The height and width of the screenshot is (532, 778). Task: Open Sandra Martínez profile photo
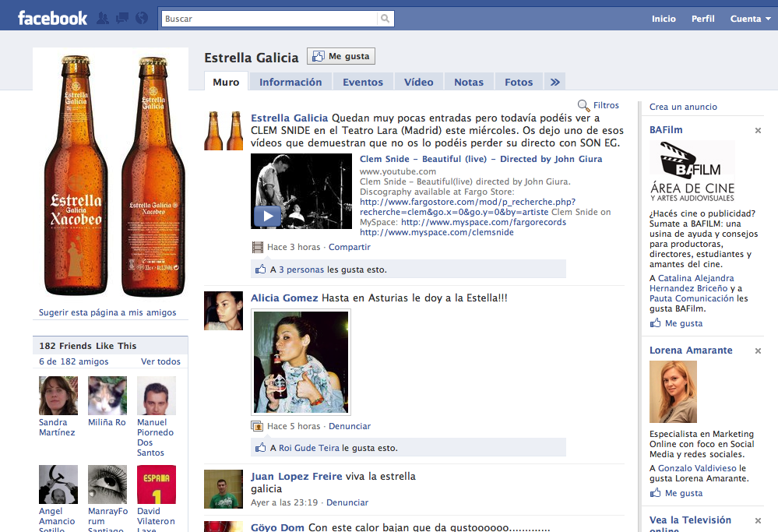[x=58, y=396]
